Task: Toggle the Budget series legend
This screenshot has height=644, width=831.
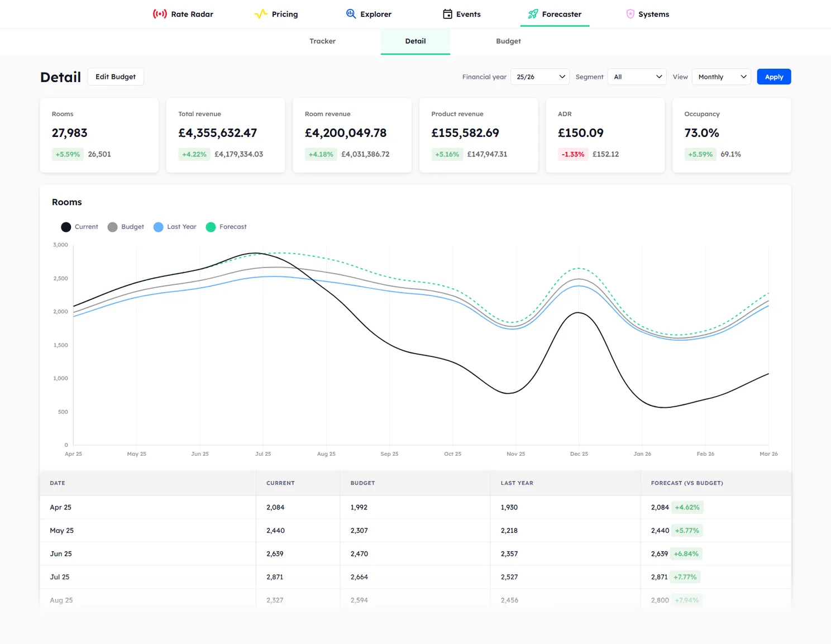Action: coord(126,227)
